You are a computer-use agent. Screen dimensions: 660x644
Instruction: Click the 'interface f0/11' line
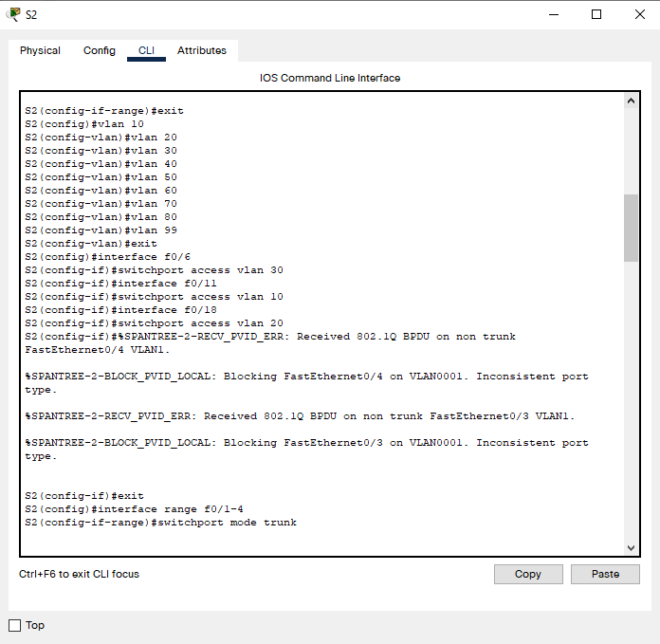click(x=120, y=283)
